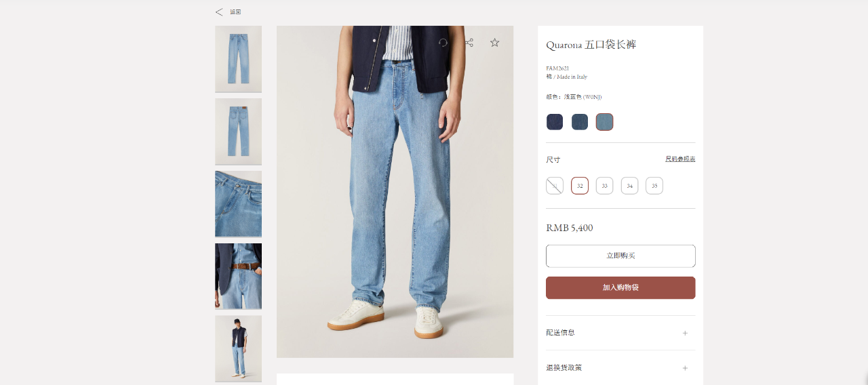This screenshot has width=868, height=385.
Task: Pick the darkest navy color swatch
Action: [x=555, y=122]
